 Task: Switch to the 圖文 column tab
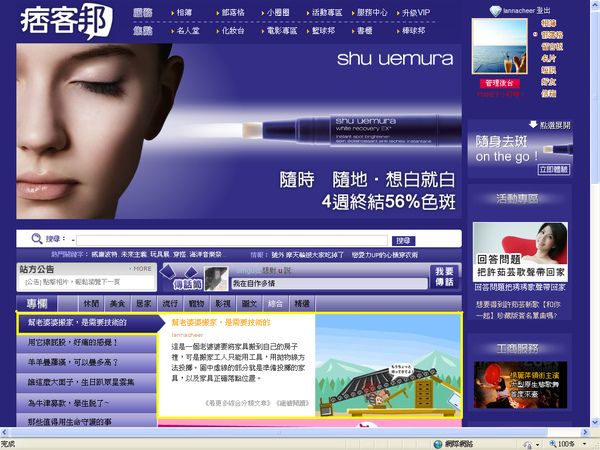pyautogui.click(x=249, y=304)
